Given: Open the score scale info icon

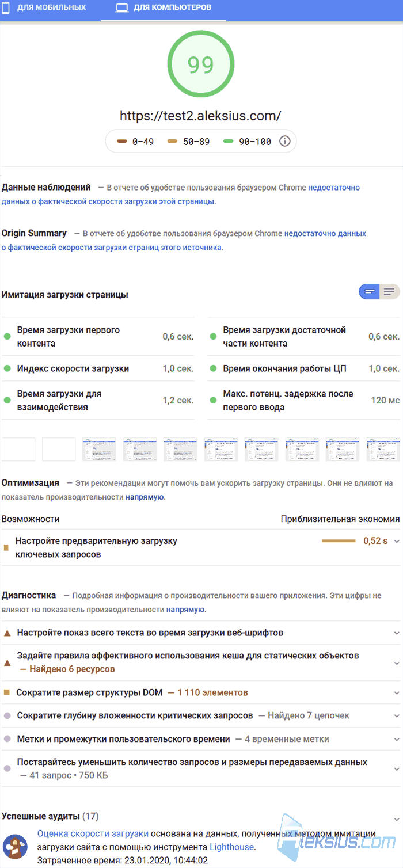Looking at the screenshot, I should pos(284,141).
